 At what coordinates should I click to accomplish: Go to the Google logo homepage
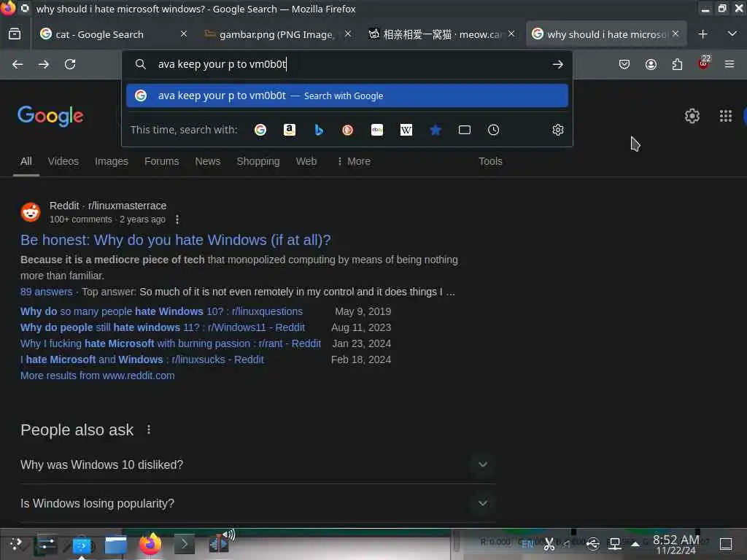50,116
